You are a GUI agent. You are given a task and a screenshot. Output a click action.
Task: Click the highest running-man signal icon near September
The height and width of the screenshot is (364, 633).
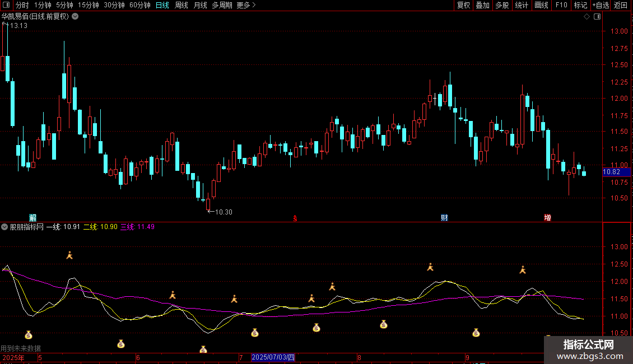click(430, 267)
